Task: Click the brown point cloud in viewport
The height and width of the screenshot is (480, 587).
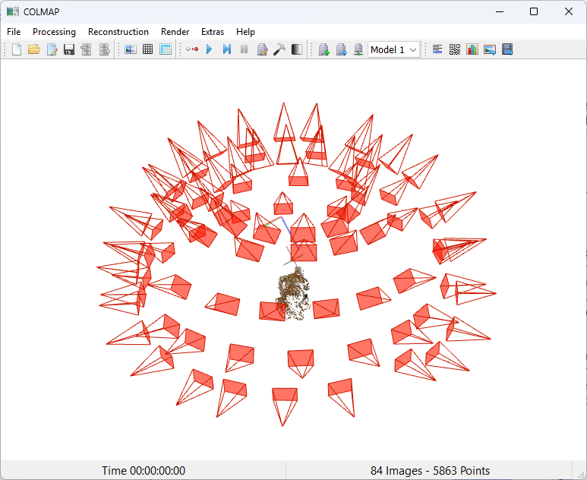Action: 293,294
